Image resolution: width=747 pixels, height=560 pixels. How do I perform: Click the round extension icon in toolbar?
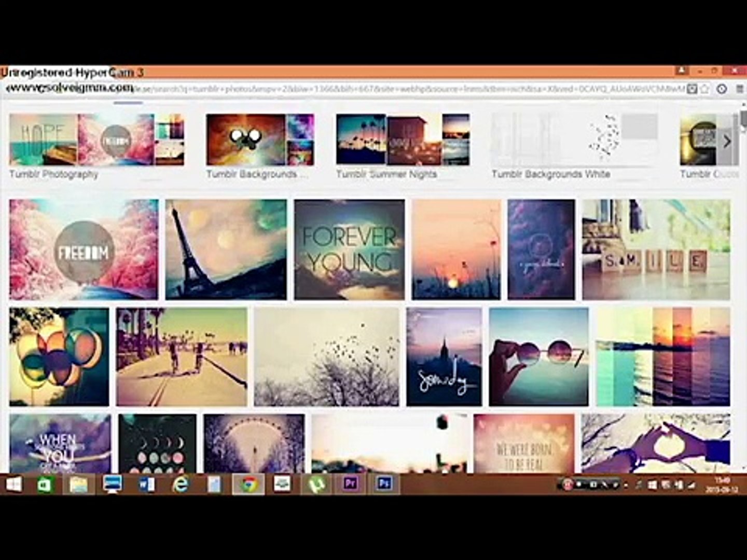coord(722,89)
